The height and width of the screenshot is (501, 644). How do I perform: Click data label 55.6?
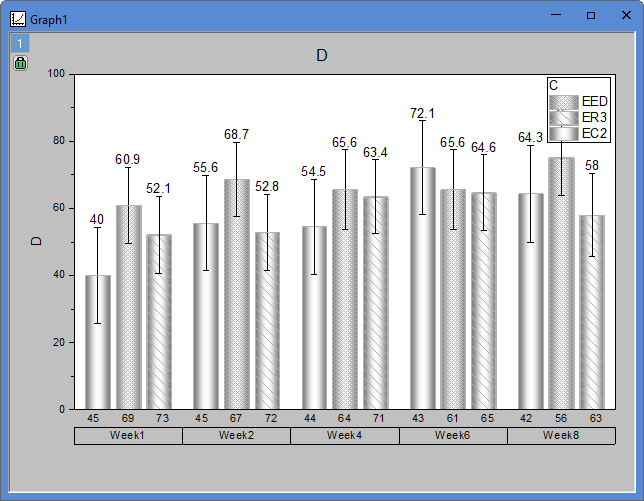pyautogui.click(x=205, y=168)
